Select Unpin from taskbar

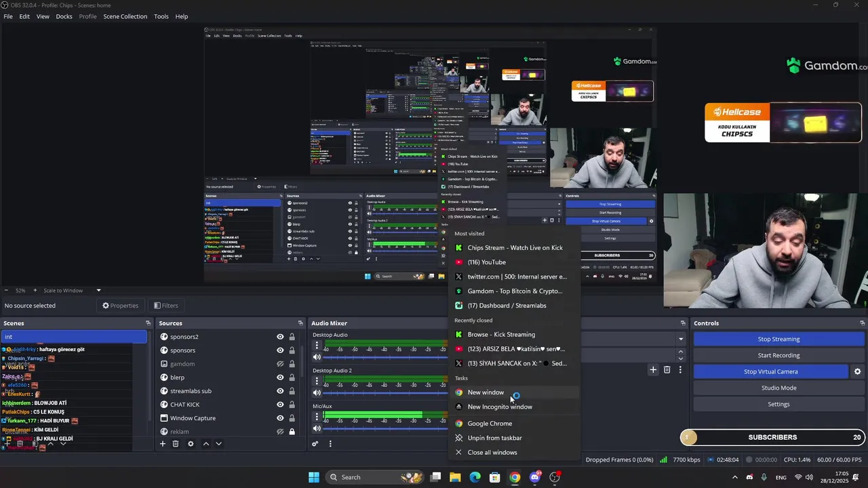[515, 438]
